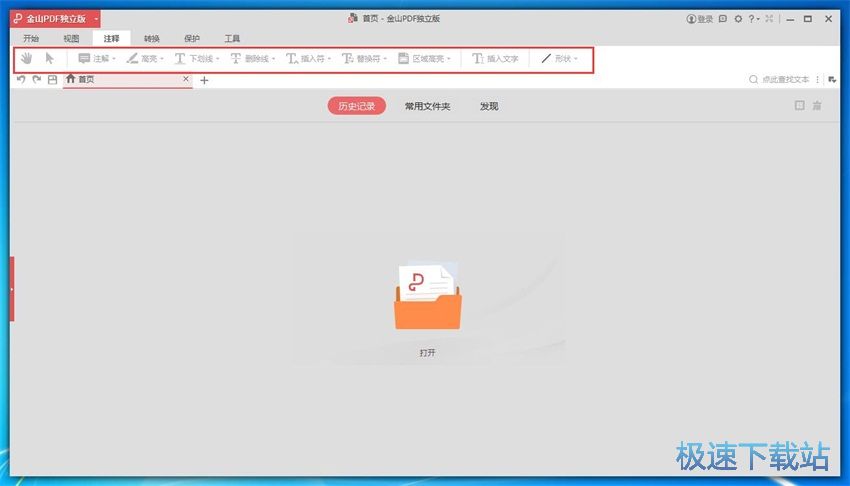The height and width of the screenshot is (486, 850).
Task: Show the 历史记录 history list
Action: [x=357, y=106]
